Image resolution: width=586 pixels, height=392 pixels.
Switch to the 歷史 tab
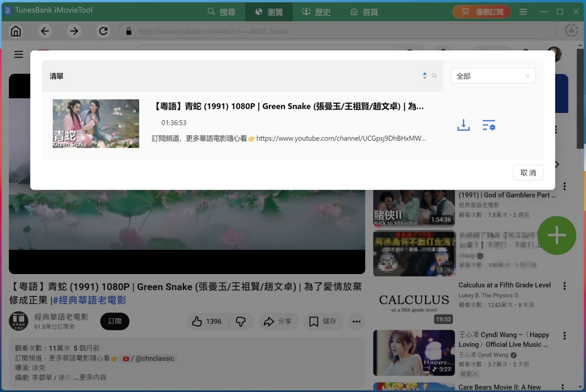point(316,12)
